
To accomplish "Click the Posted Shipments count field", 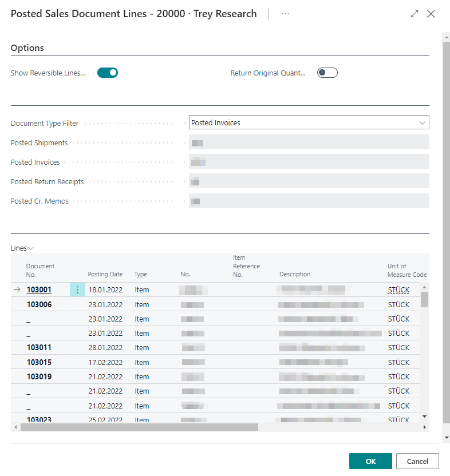I will click(309, 142).
